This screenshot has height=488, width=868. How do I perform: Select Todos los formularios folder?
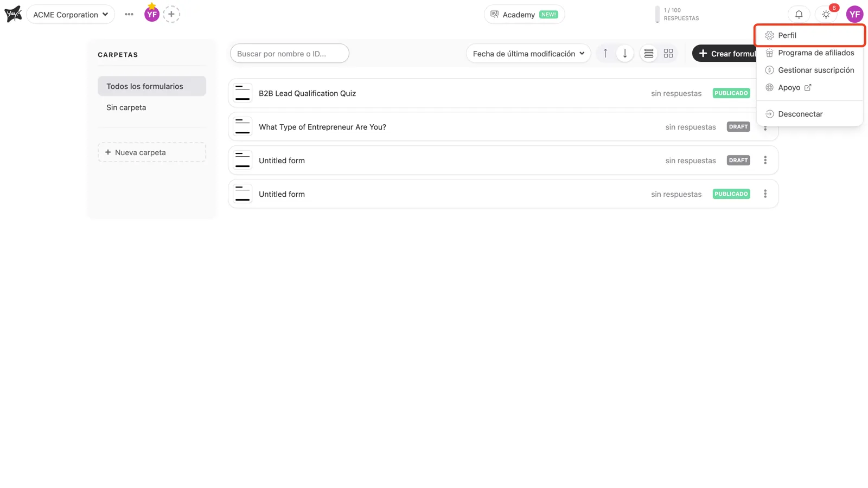tap(152, 86)
